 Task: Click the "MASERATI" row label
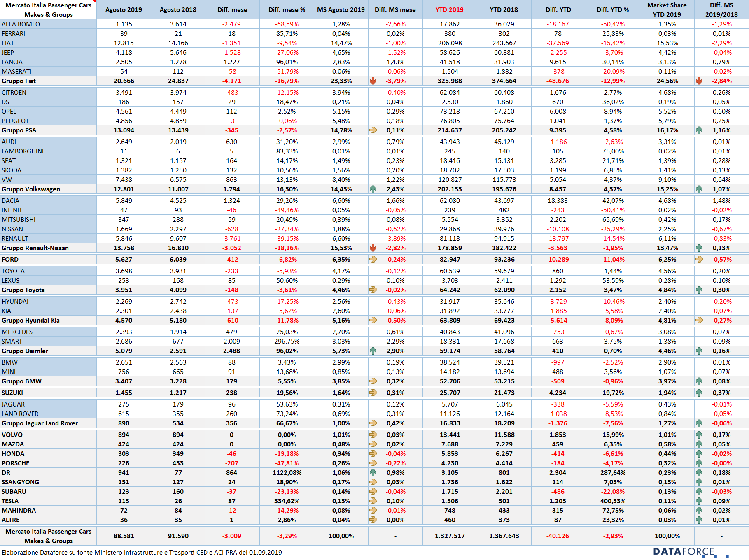tap(16, 72)
